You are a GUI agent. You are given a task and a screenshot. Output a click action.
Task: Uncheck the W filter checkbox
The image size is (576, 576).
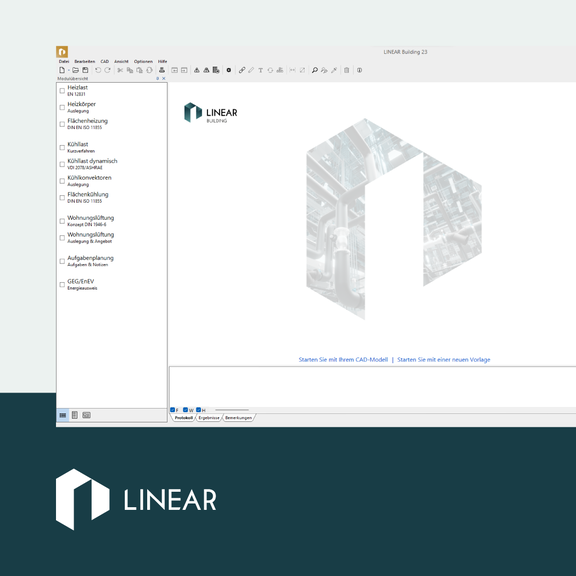pyautogui.click(x=186, y=410)
